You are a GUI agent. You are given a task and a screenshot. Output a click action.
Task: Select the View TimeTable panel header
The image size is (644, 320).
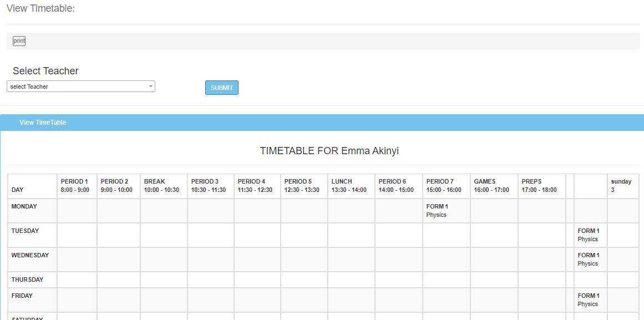(x=43, y=123)
